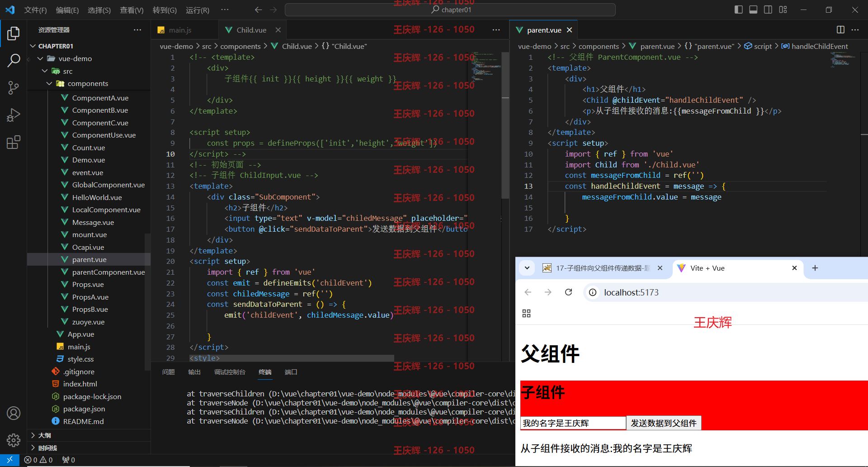Reload the localhost page in browser
Screen dimensions: 868x467
tap(569, 292)
